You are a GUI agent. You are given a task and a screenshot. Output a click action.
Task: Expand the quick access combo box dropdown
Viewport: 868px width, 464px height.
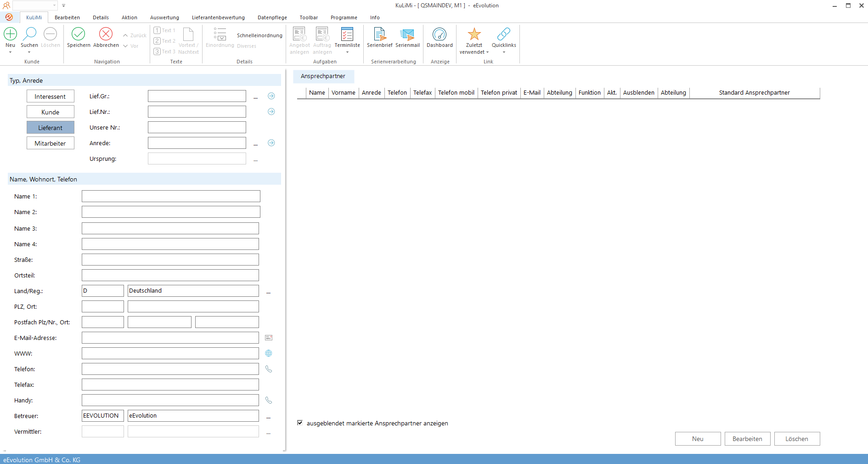(x=54, y=6)
